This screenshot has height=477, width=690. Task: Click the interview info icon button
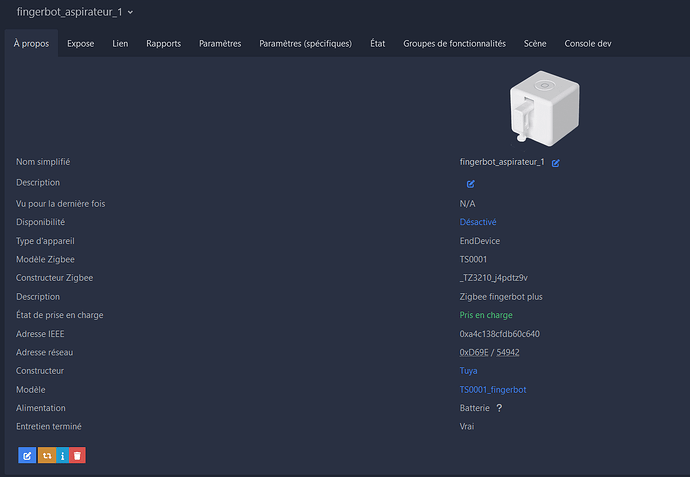(62, 456)
